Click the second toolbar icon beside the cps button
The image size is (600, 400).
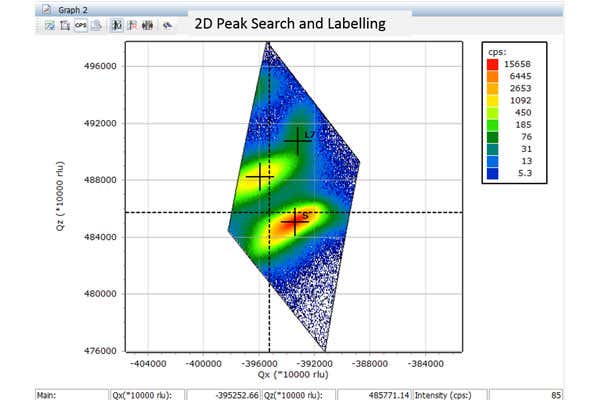point(63,24)
